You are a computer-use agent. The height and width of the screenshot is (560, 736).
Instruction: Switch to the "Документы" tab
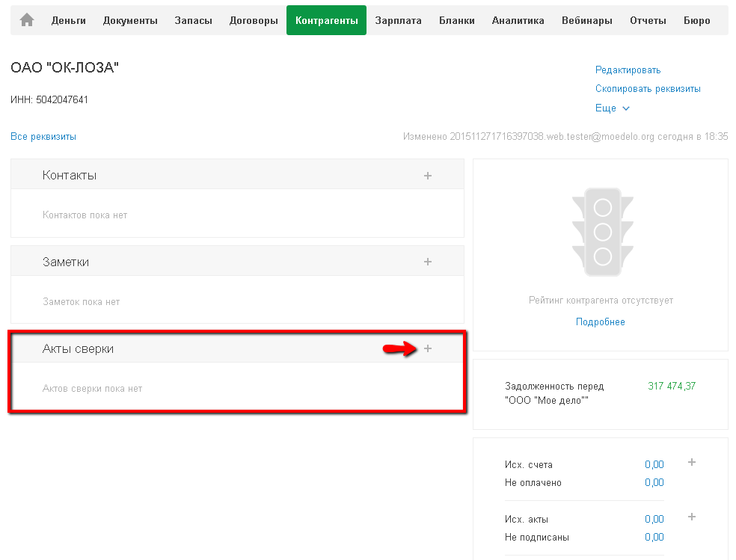click(130, 21)
